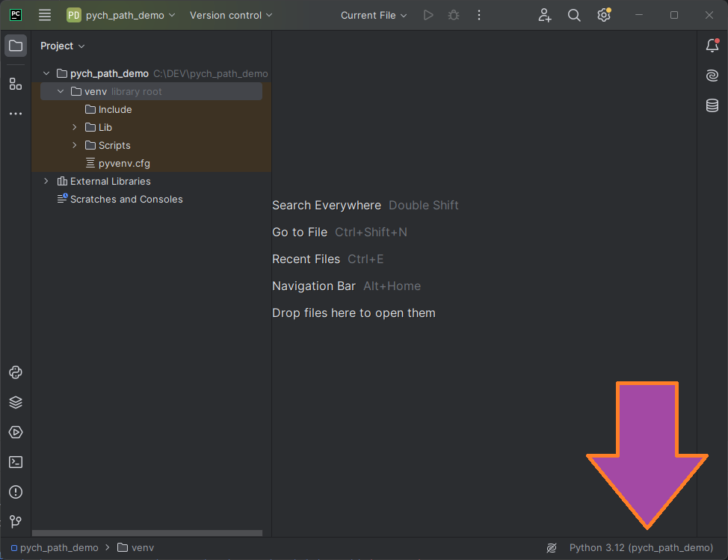Open the Notifications bell
The height and width of the screenshot is (560, 728).
coord(712,46)
